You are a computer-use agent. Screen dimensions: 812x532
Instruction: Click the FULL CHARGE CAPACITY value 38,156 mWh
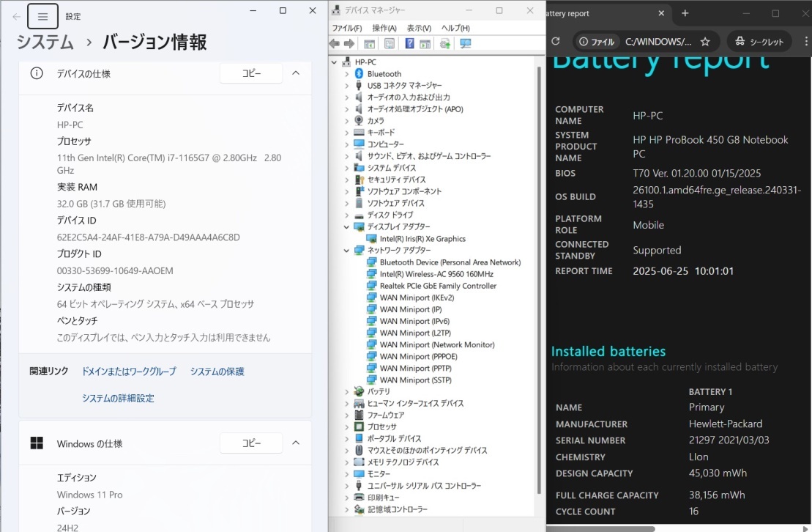(717, 495)
